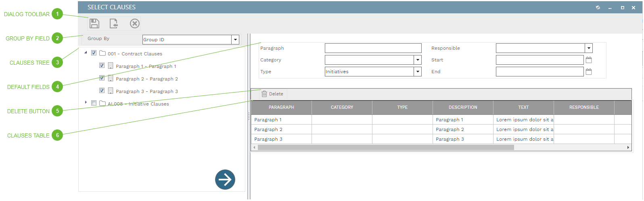
Task: Click the table scroll right arrow
Action: click(x=628, y=148)
